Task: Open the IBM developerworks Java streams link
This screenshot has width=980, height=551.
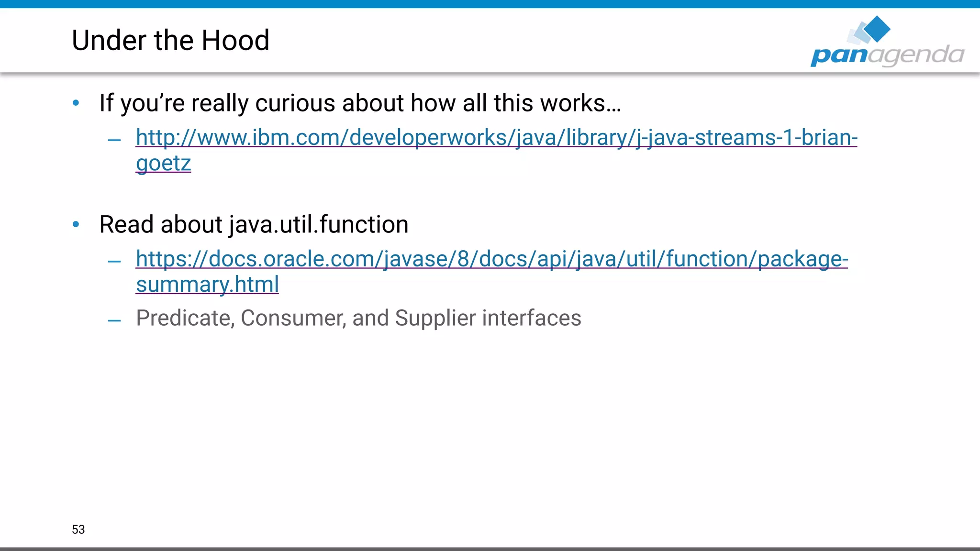Action: tap(496, 138)
